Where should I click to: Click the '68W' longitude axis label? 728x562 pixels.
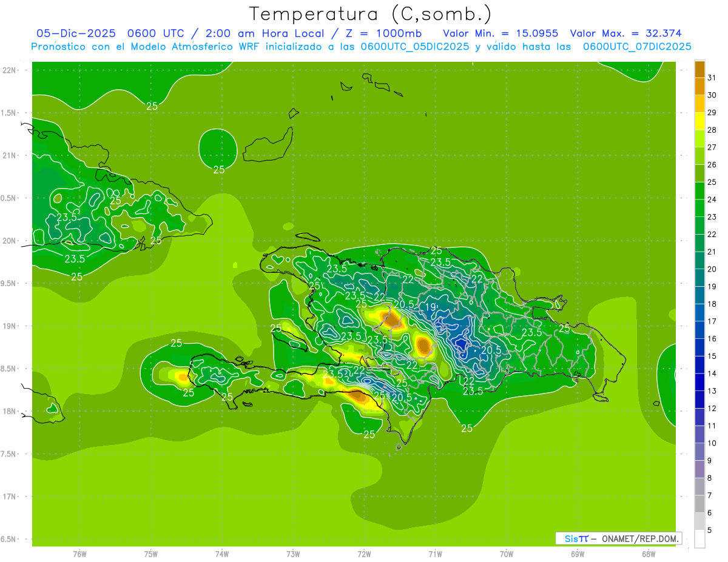click(649, 554)
